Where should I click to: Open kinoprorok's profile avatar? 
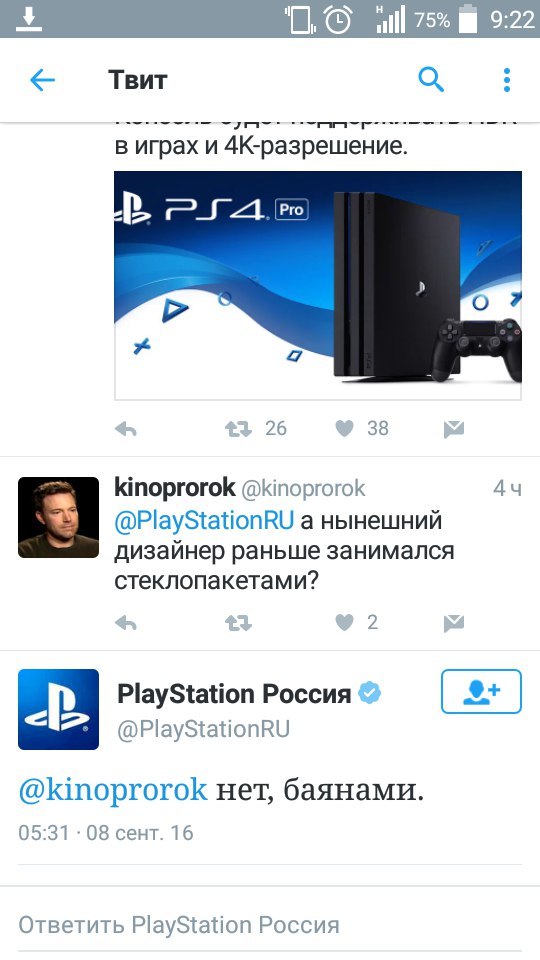[58, 517]
